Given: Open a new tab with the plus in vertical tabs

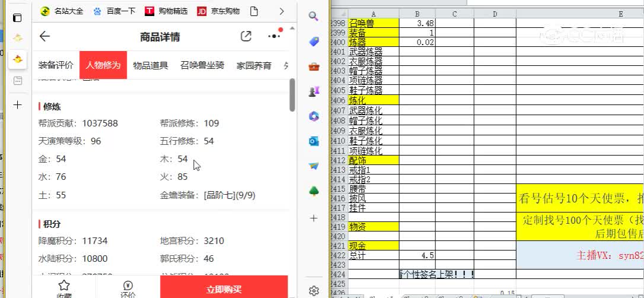Looking at the screenshot, I should pos(17,105).
